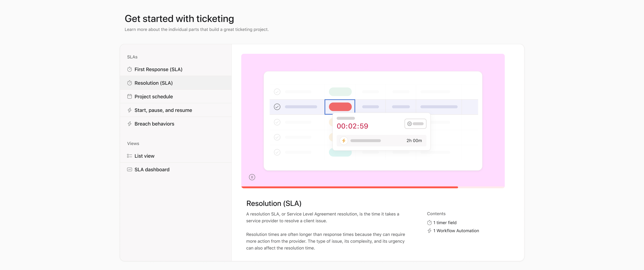This screenshot has width=644, height=270.
Task: Pause the animation with the bottom-left pause button
Action: [252, 177]
